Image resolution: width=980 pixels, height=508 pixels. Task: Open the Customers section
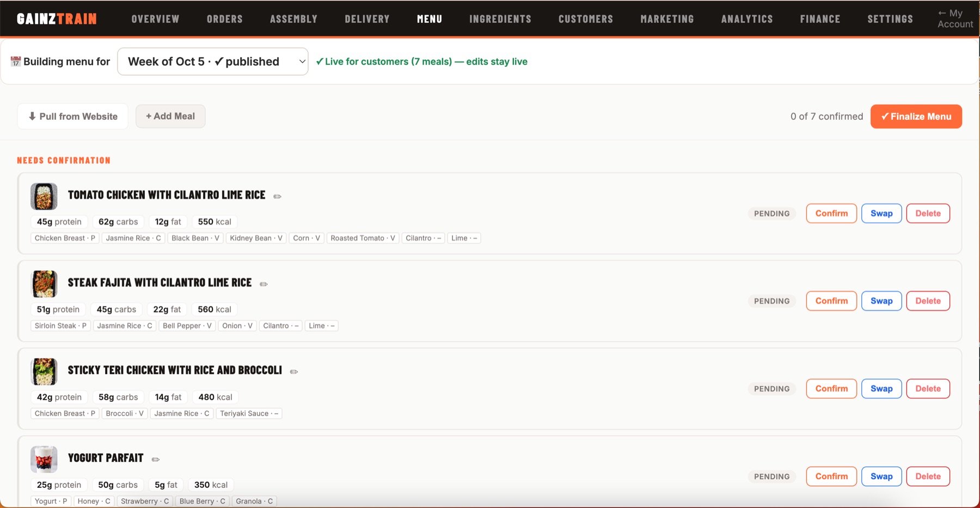pos(586,19)
